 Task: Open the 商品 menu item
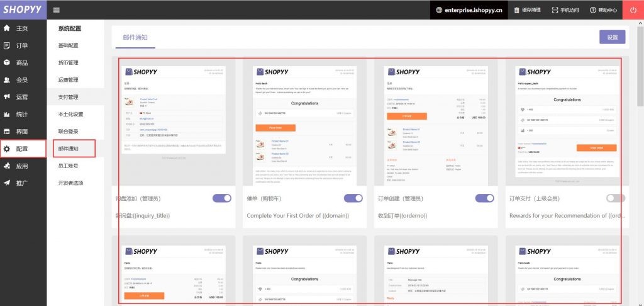(23, 63)
